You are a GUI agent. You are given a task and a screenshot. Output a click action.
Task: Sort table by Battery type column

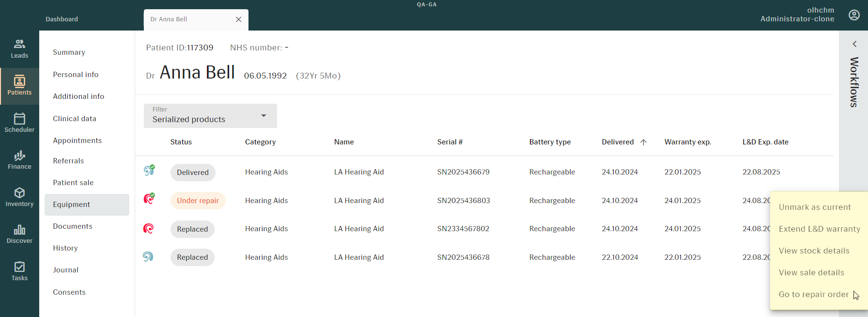[x=550, y=142]
